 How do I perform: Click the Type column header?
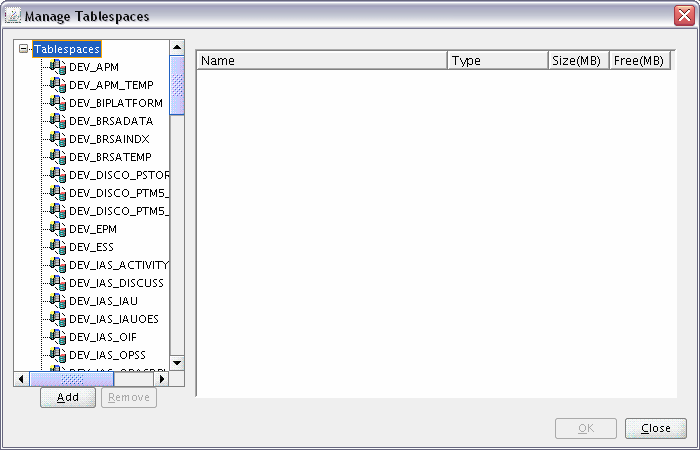coord(498,60)
